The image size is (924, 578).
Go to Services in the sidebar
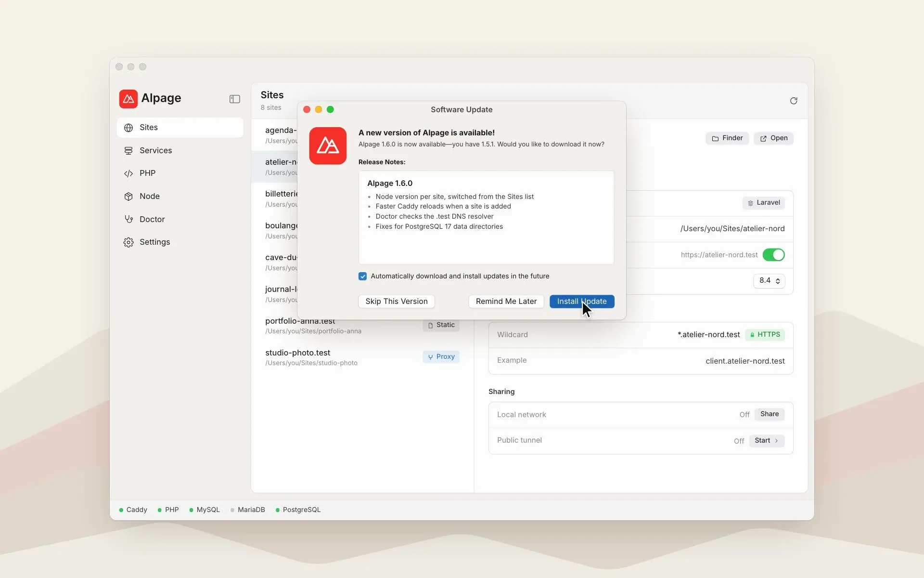(x=180, y=150)
